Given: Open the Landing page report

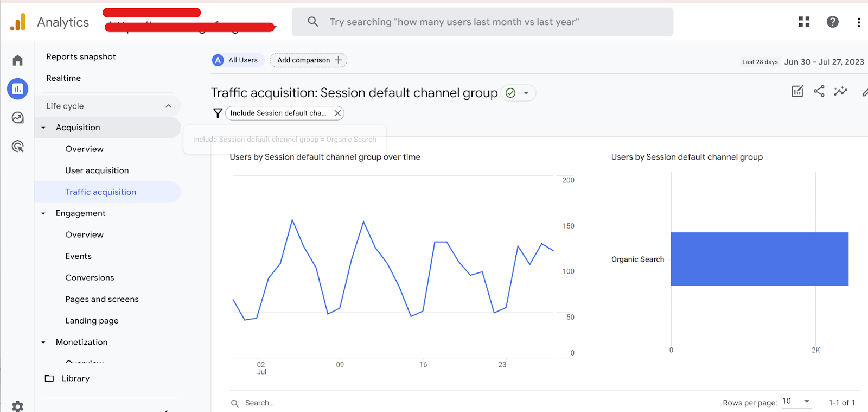Looking at the screenshot, I should pyautogui.click(x=92, y=321).
